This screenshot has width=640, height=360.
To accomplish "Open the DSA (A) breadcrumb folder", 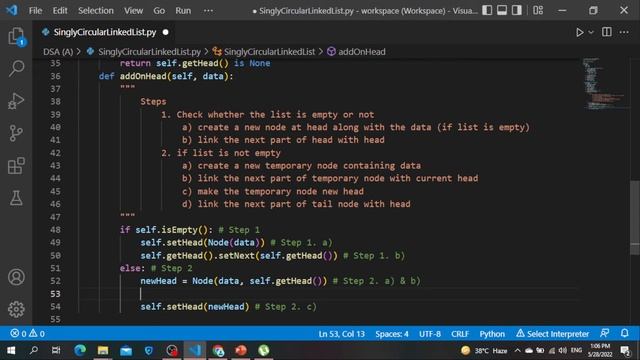I will (x=58, y=52).
